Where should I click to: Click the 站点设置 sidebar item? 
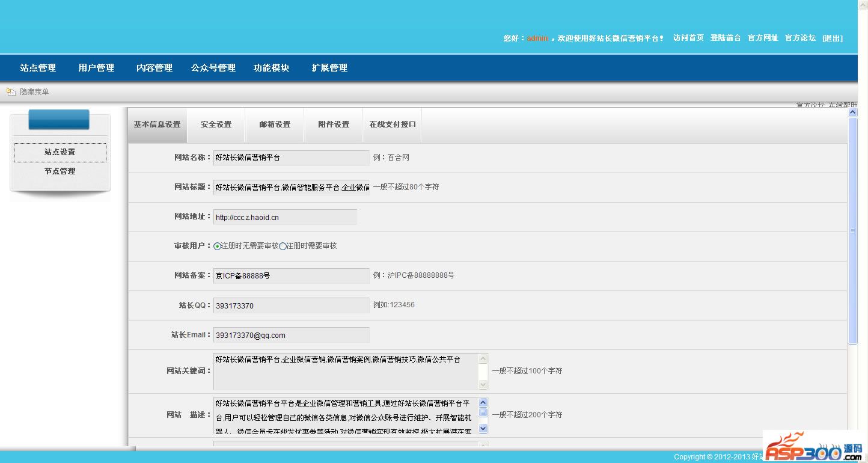(60, 152)
